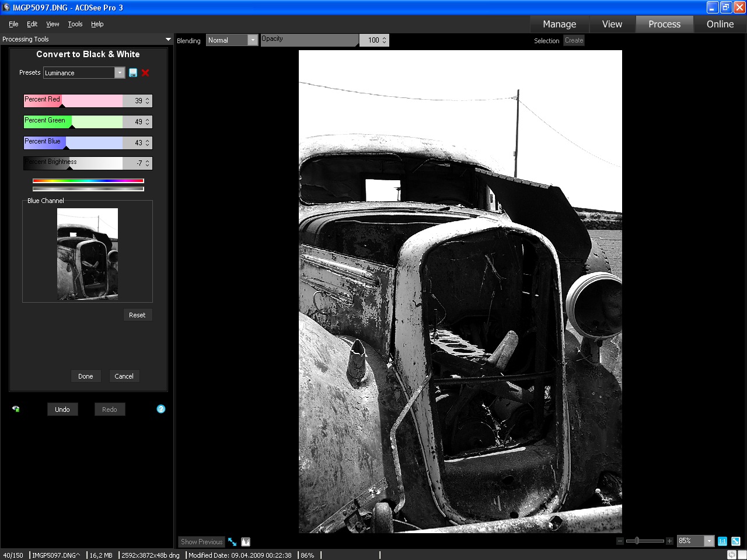Click the zoom-out minus icon

point(620,541)
